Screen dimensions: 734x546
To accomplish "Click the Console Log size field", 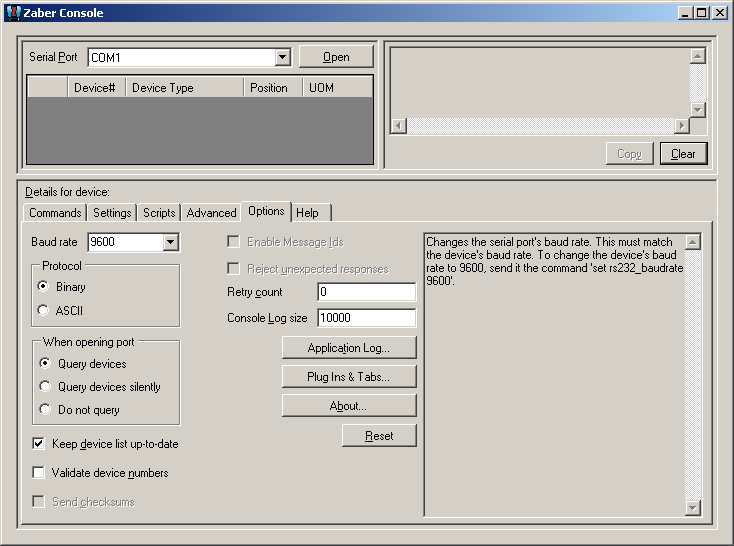I will tap(367, 318).
